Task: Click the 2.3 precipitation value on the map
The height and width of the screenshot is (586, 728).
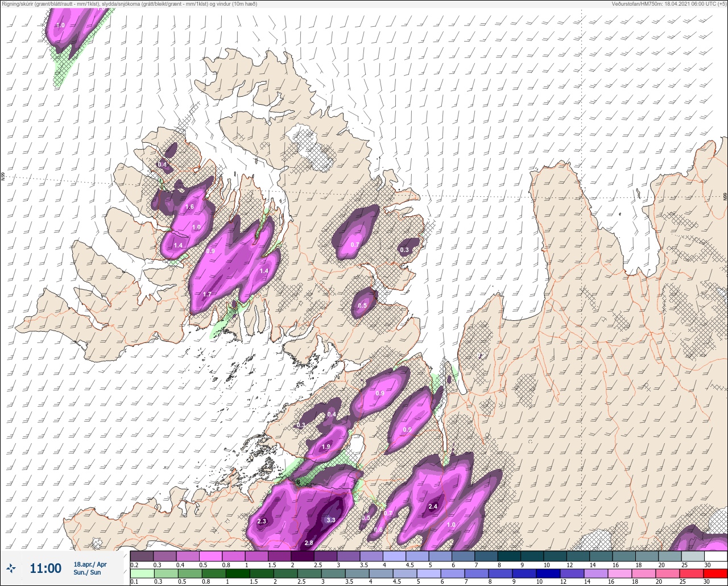Action: 262,521
